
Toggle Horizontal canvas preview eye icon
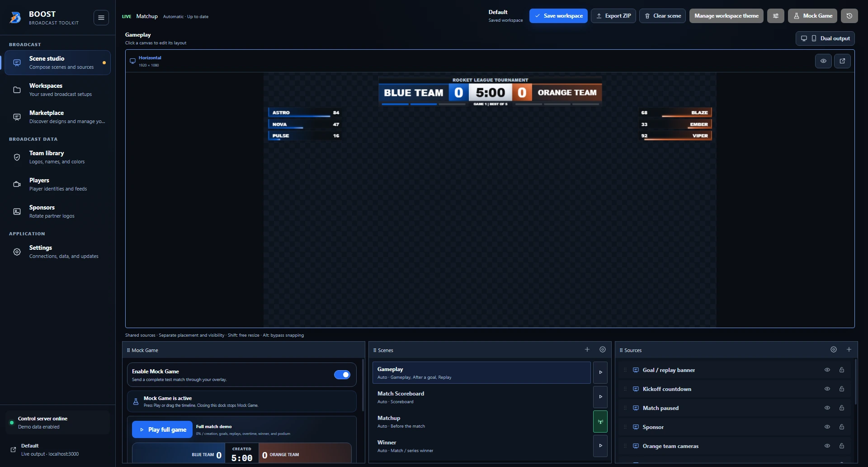823,61
